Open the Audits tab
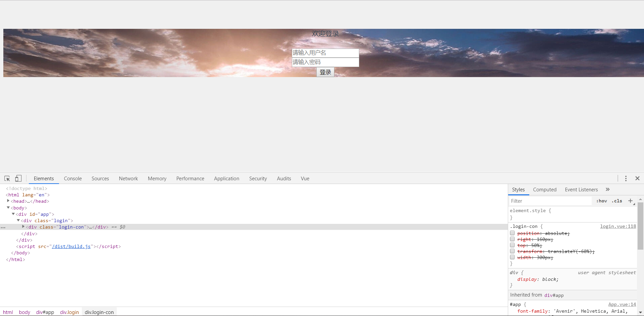Viewport: 644px width, 316px height. click(x=284, y=179)
